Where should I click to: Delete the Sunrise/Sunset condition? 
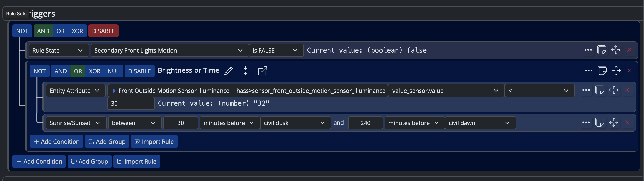pyautogui.click(x=627, y=123)
